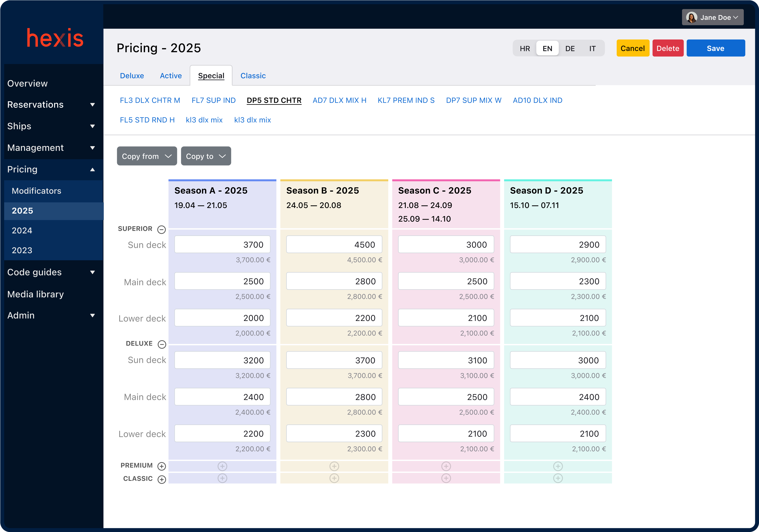Open the Classic tab

pos(253,76)
